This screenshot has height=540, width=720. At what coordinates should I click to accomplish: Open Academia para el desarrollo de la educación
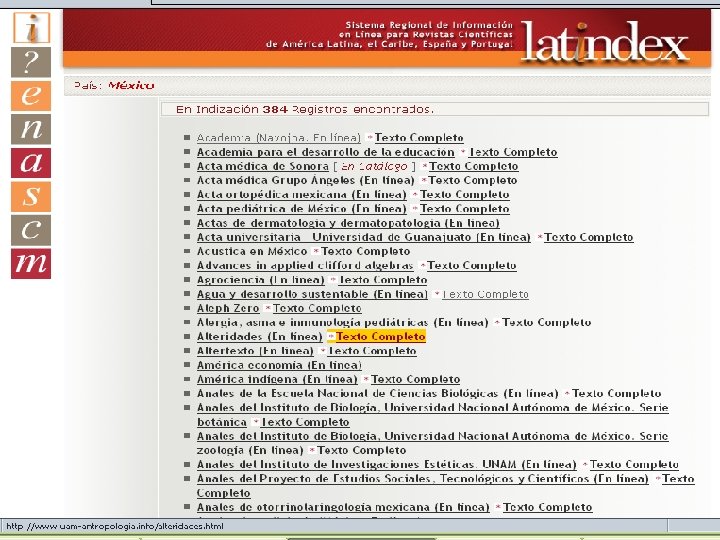326,152
